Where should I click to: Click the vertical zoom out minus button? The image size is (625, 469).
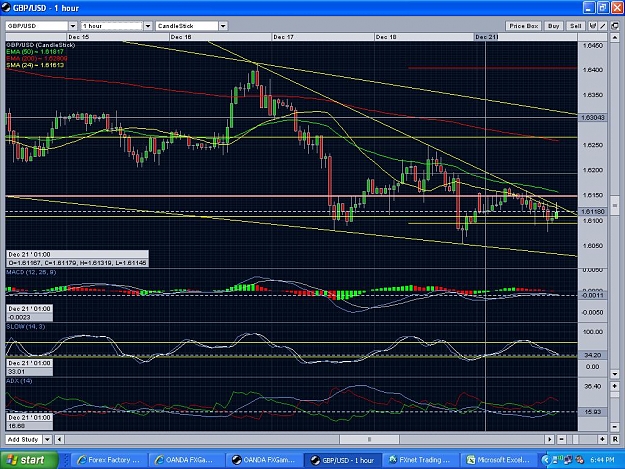tap(615, 427)
